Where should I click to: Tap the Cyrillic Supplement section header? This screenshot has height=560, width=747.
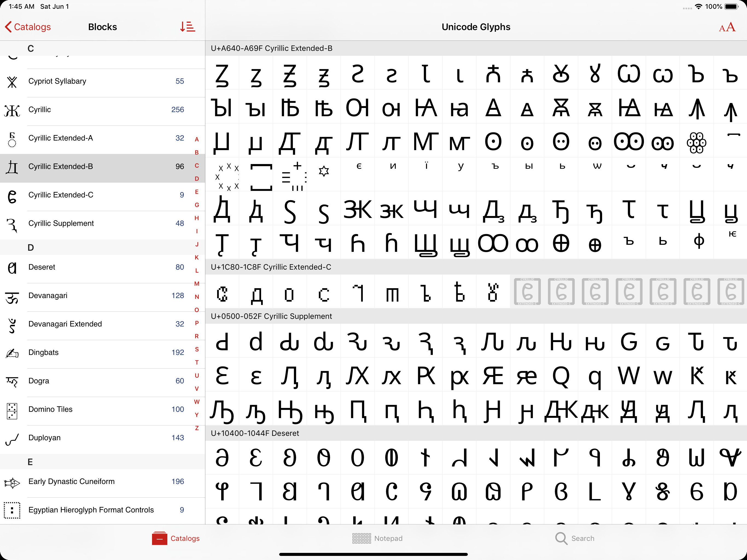tap(476, 316)
